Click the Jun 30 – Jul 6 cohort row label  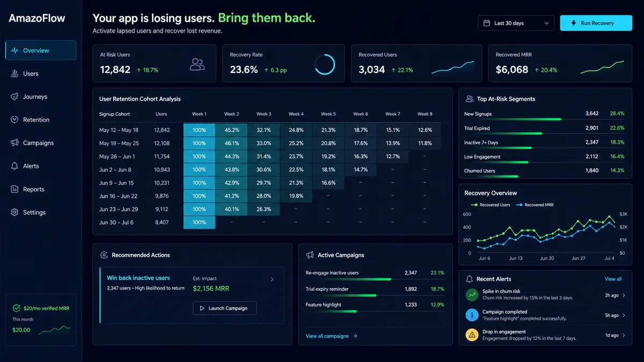pyautogui.click(x=116, y=222)
